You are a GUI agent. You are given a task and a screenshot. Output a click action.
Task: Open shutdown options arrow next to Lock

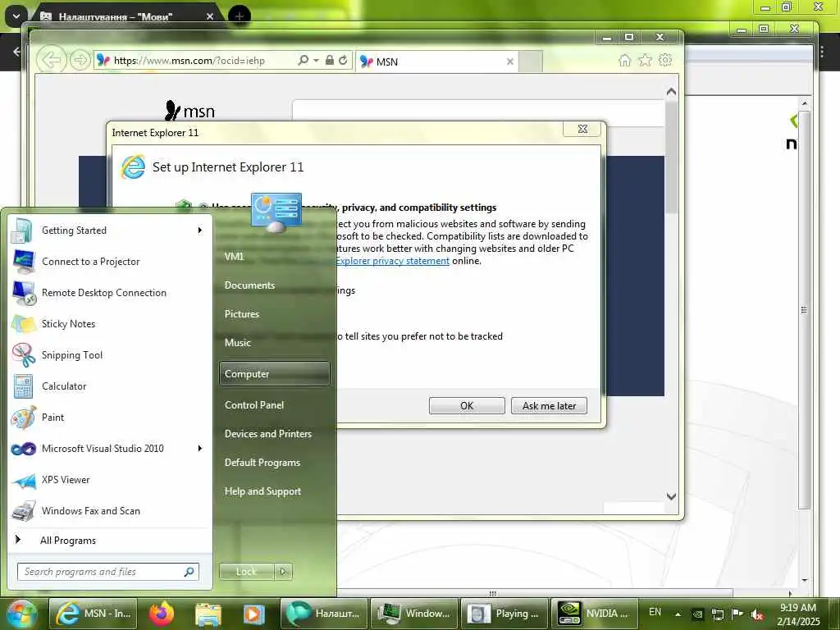(283, 572)
